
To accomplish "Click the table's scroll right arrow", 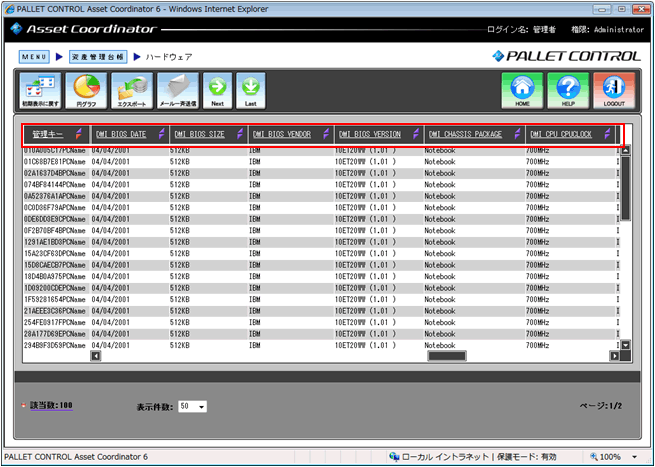I will 614,356.
